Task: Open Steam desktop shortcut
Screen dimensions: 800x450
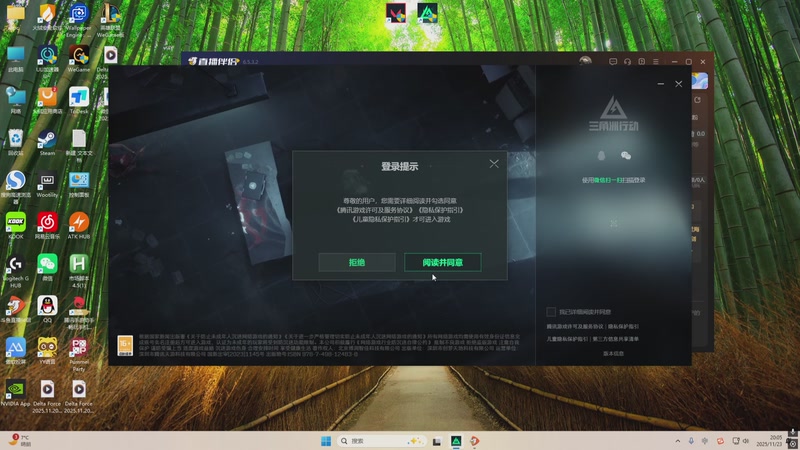Action: tap(47, 142)
